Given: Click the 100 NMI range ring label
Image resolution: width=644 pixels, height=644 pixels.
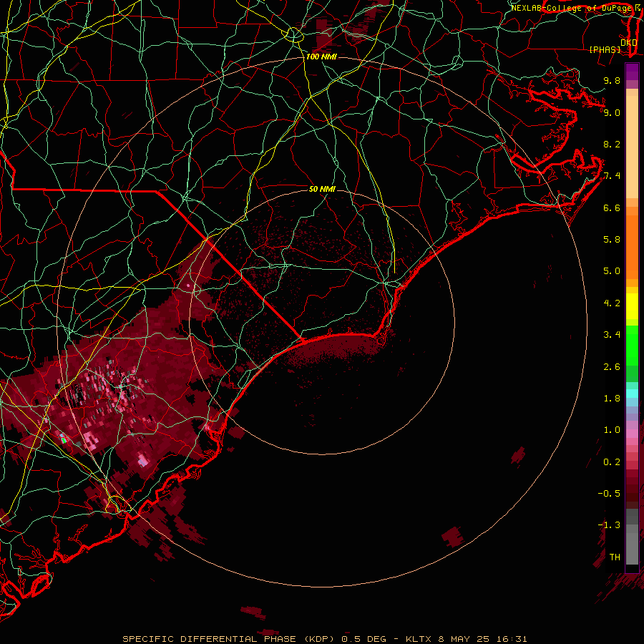Looking at the screenshot, I should (x=321, y=57).
